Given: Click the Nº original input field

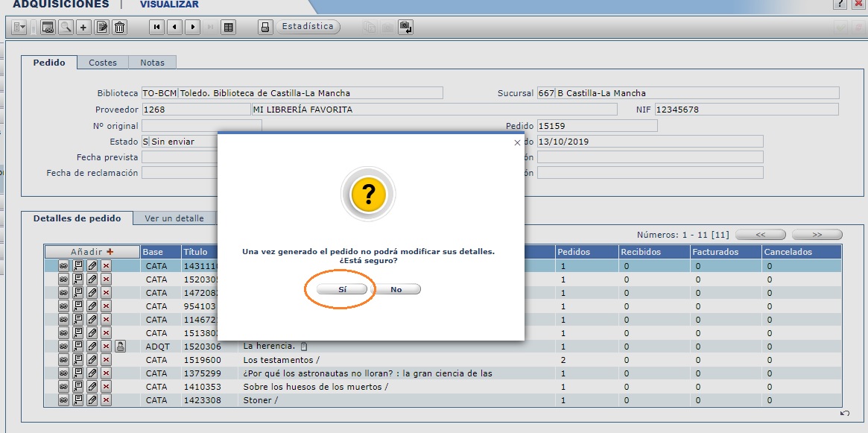Looking at the screenshot, I should pos(201,126).
